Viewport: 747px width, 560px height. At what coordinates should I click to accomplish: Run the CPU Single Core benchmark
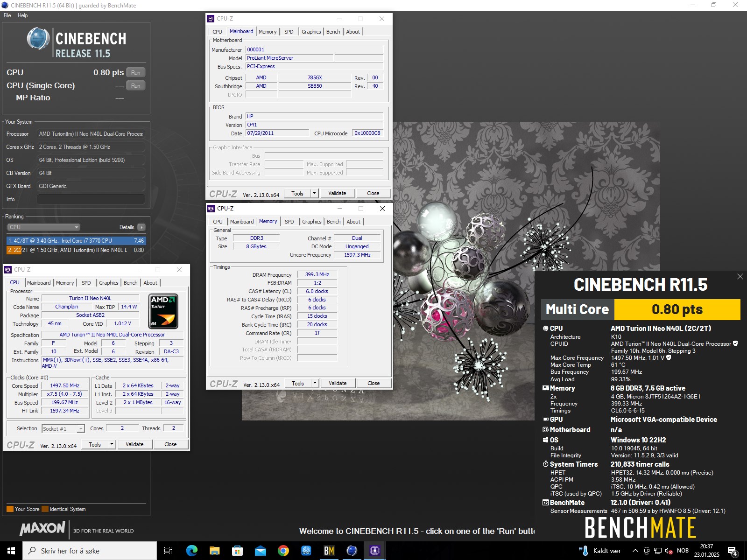tap(135, 85)
